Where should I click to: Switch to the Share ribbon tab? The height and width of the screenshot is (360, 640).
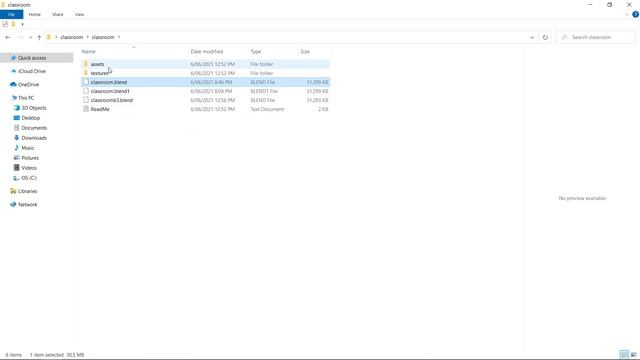pos(58,14)
